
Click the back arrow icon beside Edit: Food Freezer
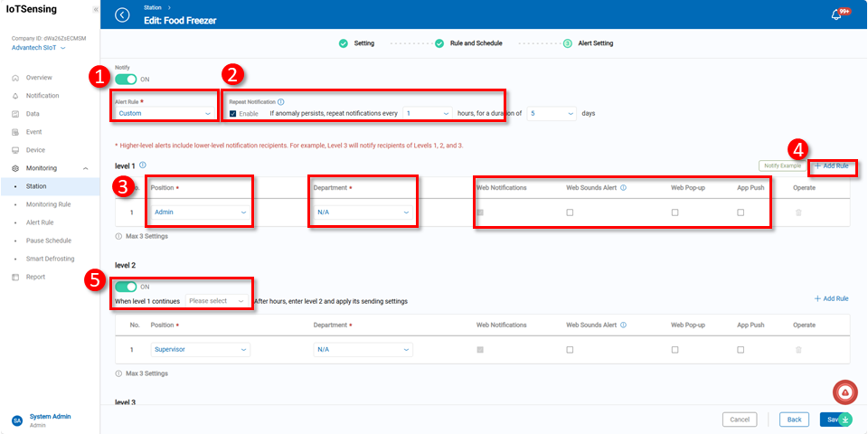(123, 14)
